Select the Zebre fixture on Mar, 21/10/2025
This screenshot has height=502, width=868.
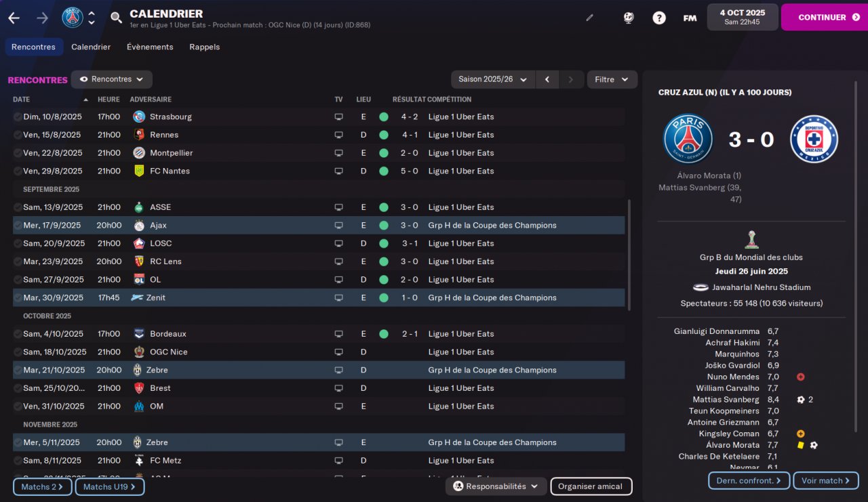[x=319, y=370]
